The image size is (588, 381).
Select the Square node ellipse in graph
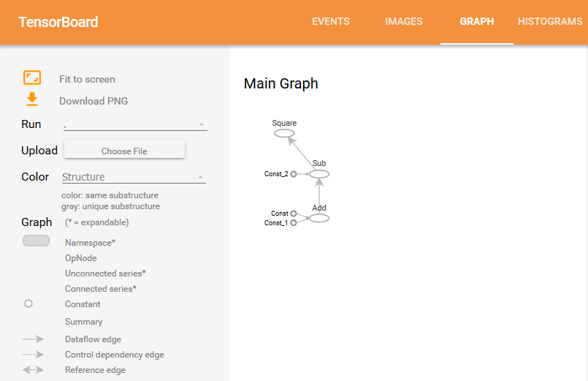284,134
